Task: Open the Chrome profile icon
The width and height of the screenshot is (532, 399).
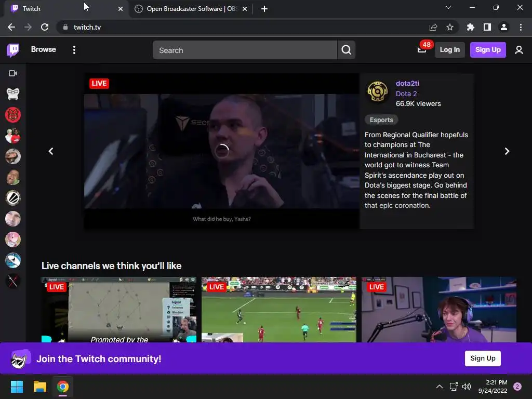Action: coord(504,27)
